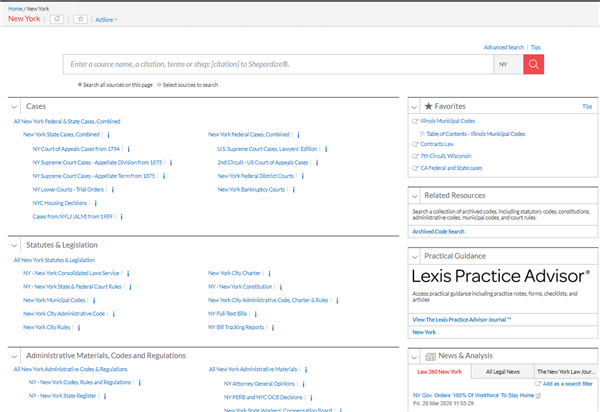Collapse the Practical Guidance panel
This screenshot has height=412, width=600.
[x=414, y=257]
